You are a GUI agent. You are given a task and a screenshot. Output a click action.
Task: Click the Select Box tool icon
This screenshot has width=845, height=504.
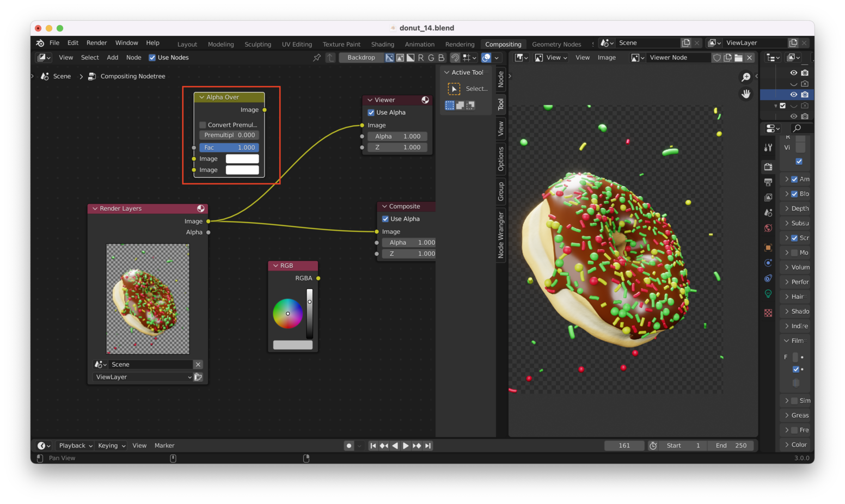454,89
